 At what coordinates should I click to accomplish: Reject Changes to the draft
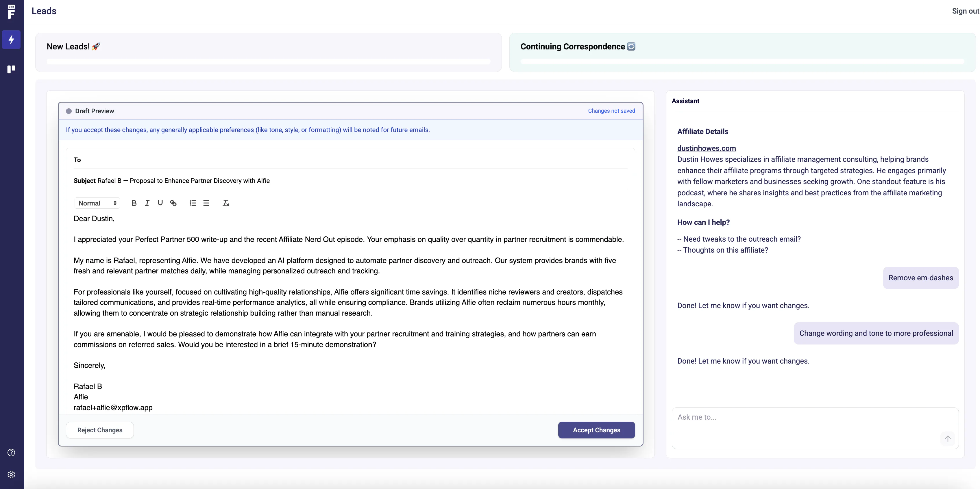tap(100, 430)
